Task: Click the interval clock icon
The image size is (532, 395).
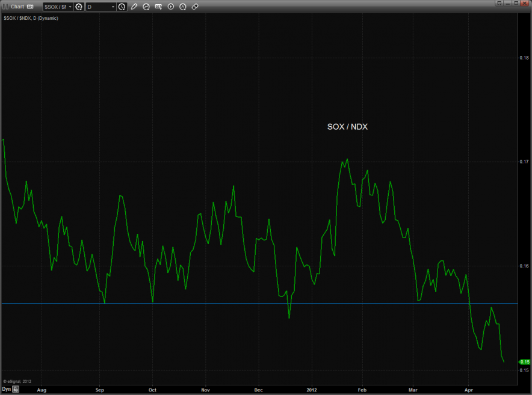Action: 122,7
